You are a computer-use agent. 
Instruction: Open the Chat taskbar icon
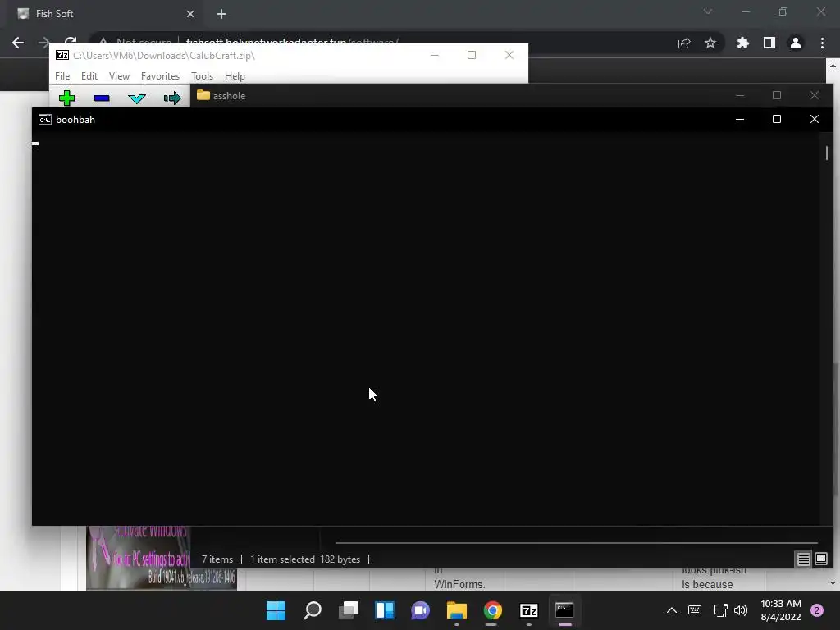(421, 610)
